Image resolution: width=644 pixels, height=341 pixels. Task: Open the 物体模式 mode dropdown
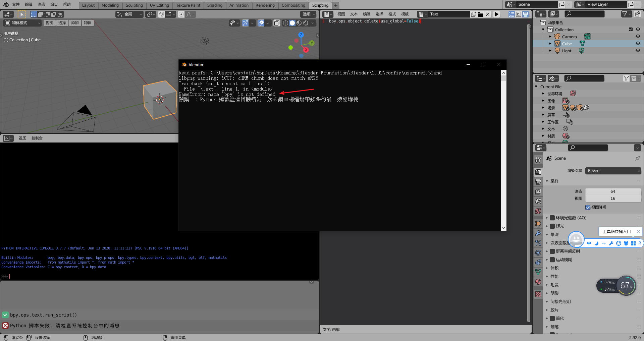[x=22, y=23]
